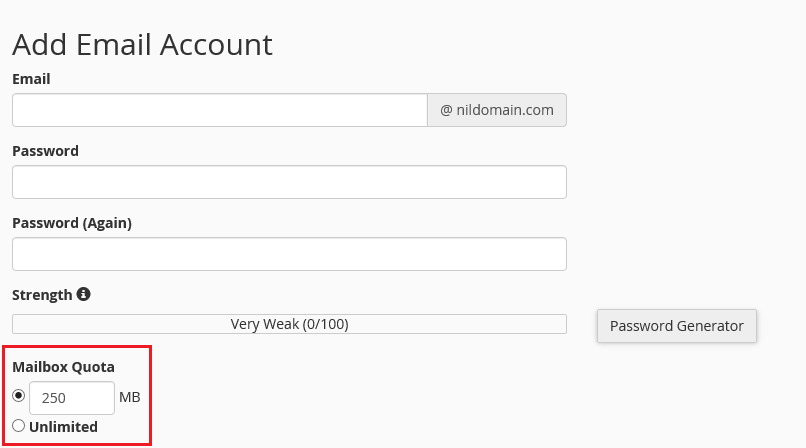The width and height of the screenshot is (806, 448).
Task: Click the mailbox quota size field
Action: [x=72, y=398]
